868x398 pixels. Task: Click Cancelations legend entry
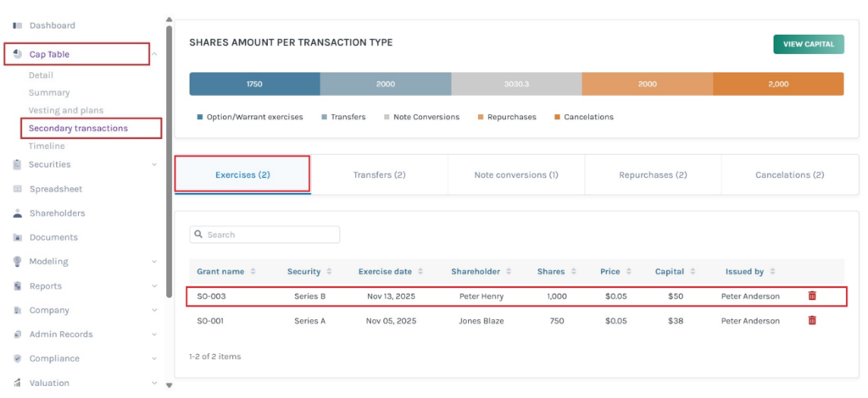click(x=584, y=117)
